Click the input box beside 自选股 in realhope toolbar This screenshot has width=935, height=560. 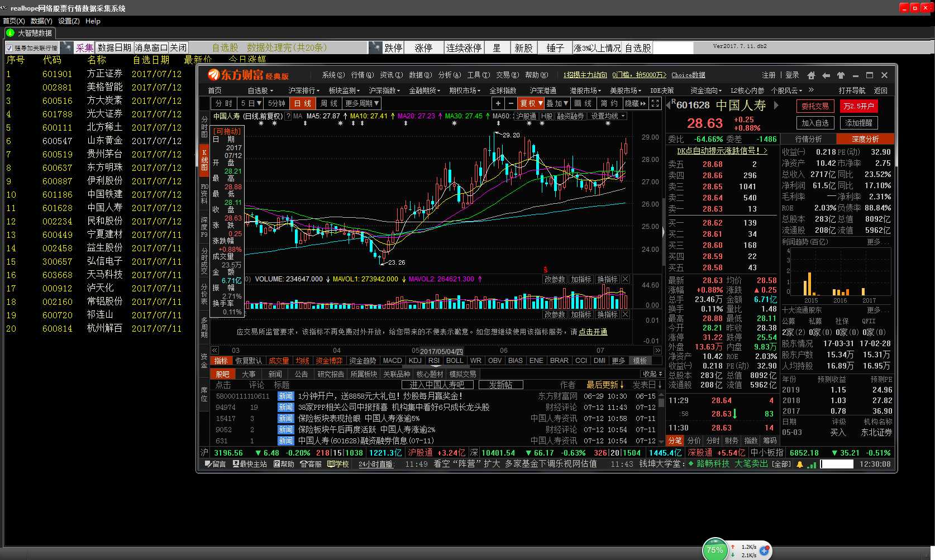673,48
